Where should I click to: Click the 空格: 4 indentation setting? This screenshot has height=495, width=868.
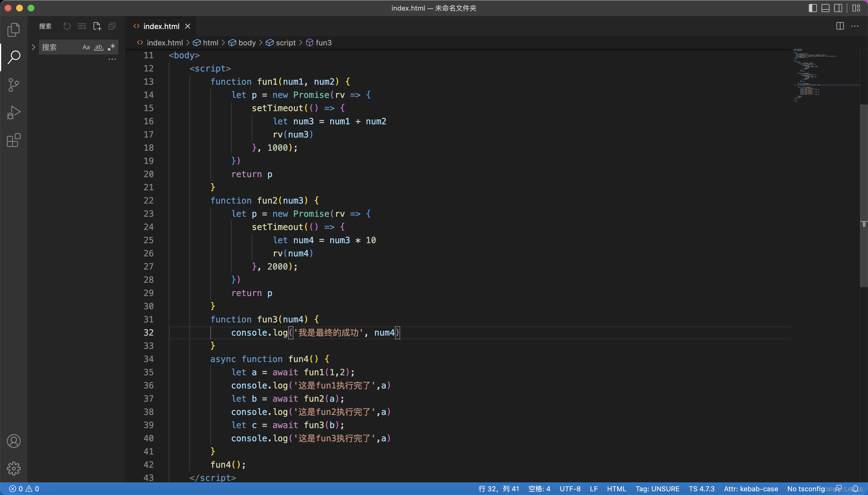pyautogui.click(x=539, y=489)
